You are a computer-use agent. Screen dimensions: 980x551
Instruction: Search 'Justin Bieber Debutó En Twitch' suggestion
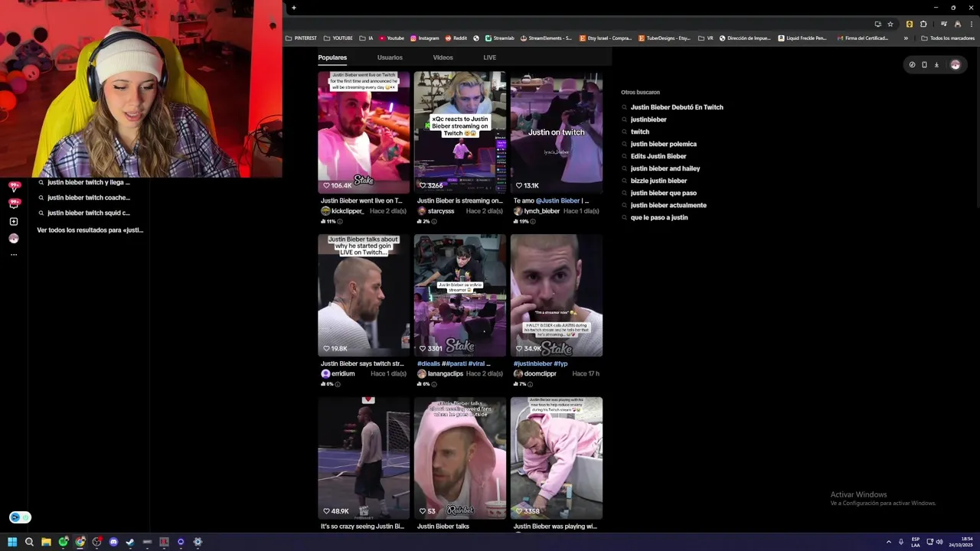click(677, 107)
